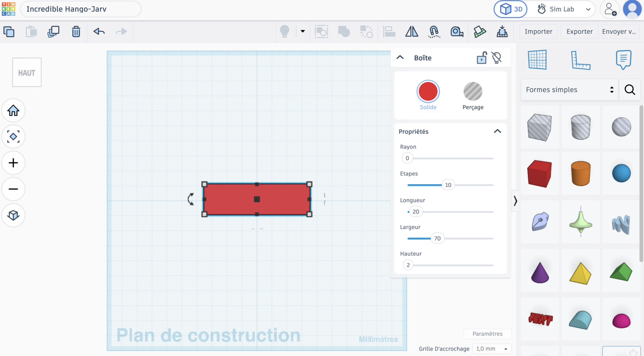Collapse the Boîte shape panel

pos(400,57)
